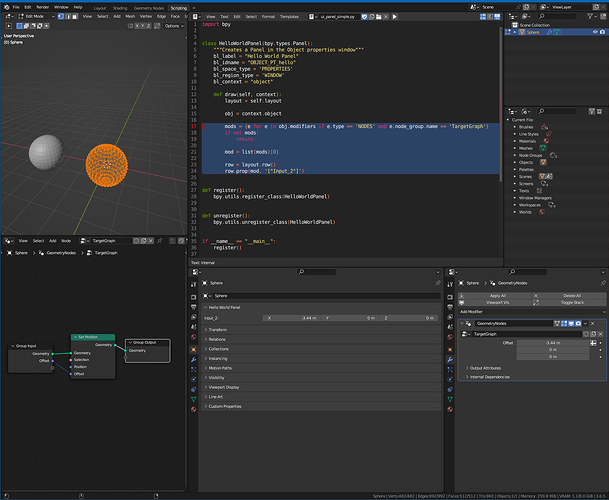
Task: Open the Tool properties tab in middle editor
Action: pos(193,285)
